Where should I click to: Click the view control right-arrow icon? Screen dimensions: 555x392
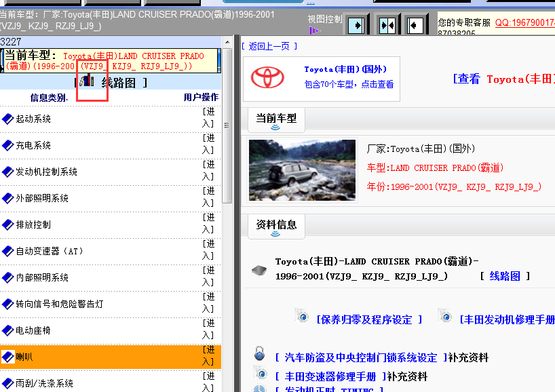point(356,25)
